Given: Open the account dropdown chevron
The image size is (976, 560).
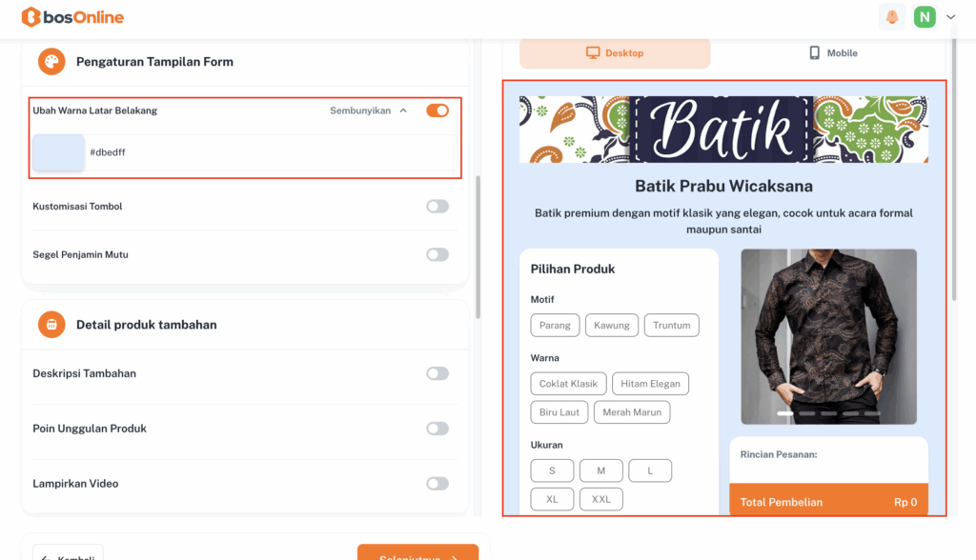Looking at the screenshot, I should tap(950, 17).
